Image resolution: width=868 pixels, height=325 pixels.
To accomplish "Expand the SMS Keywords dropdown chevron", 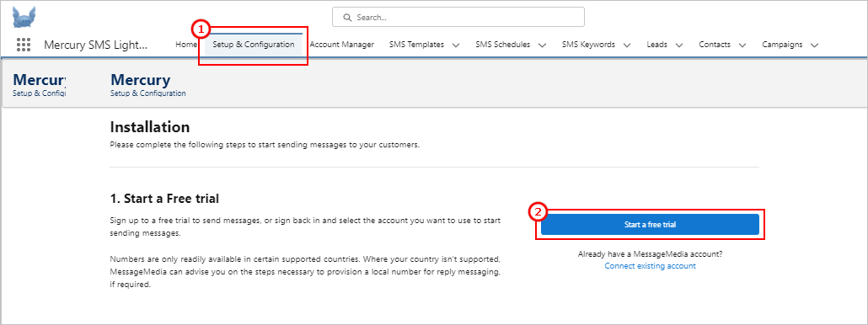I will (627, 45).
